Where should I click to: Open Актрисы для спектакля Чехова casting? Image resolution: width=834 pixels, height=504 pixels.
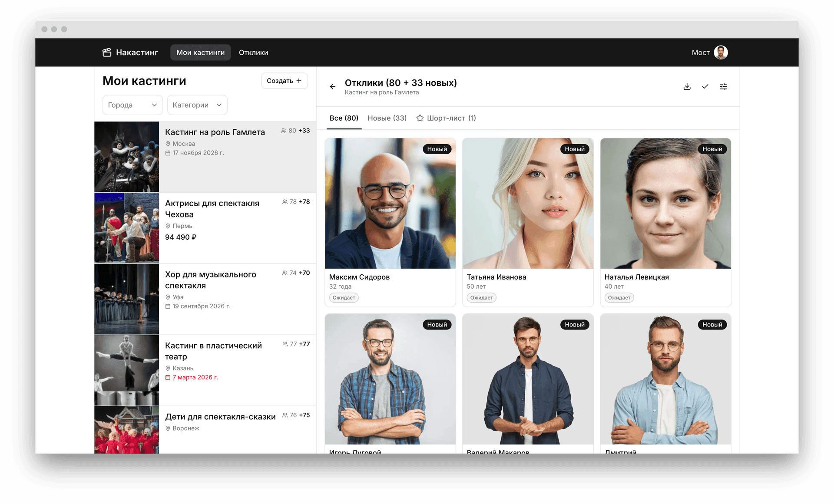click(x=205, y=228)
